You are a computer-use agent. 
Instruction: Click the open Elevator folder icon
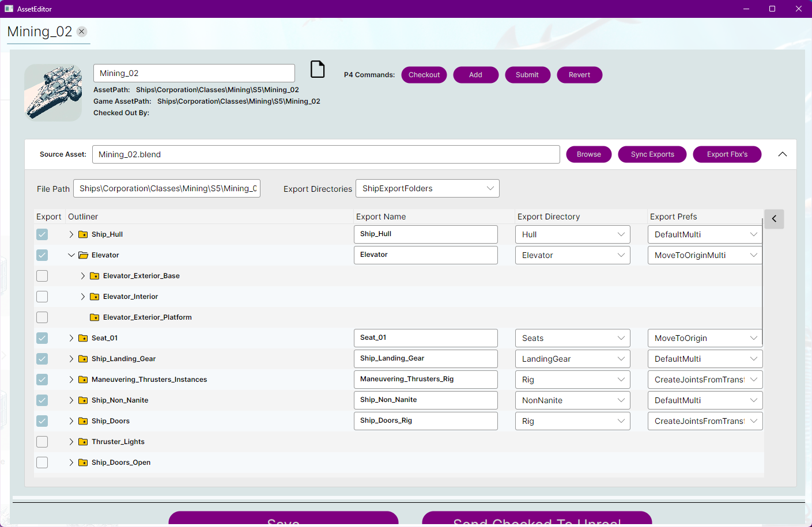pos(83,255)
